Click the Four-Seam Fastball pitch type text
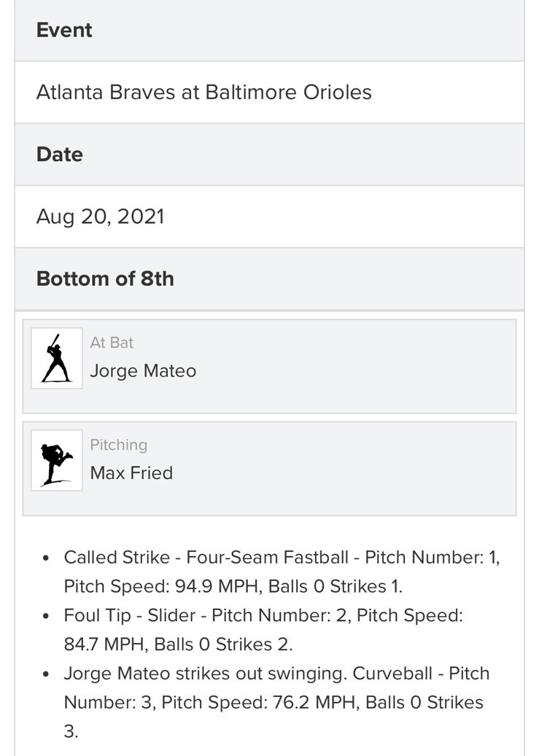Image resolution: width=539 pixels, height=756 pixels. (267, 558)
